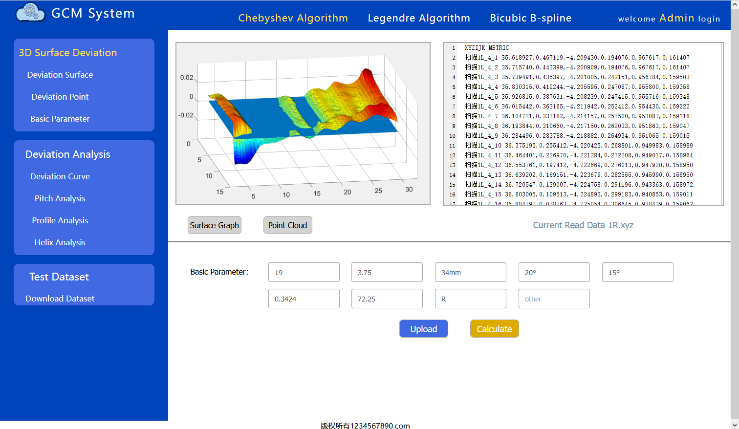Screen dimensions: 739x429
Task: Click the Admin login link
Action: click(682, 18)
